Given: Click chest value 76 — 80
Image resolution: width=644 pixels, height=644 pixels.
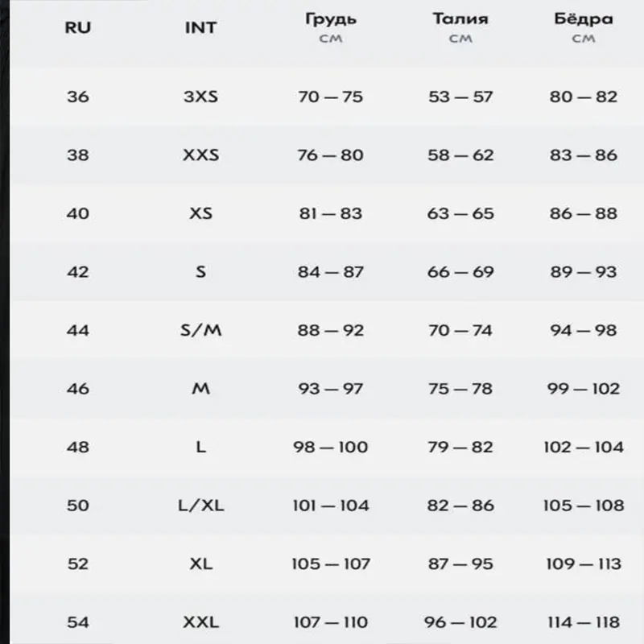Looking at the screenshot, I should (331, 155).
